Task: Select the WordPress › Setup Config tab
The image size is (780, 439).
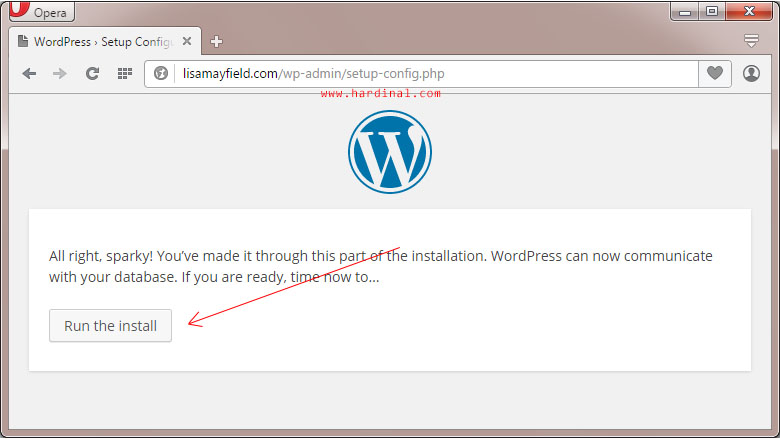Action: 105,41
